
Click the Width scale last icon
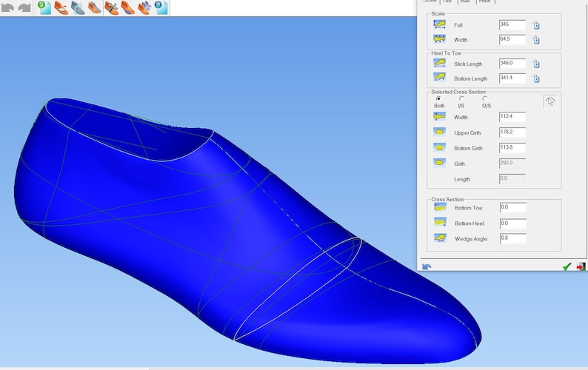pos(439,39)
